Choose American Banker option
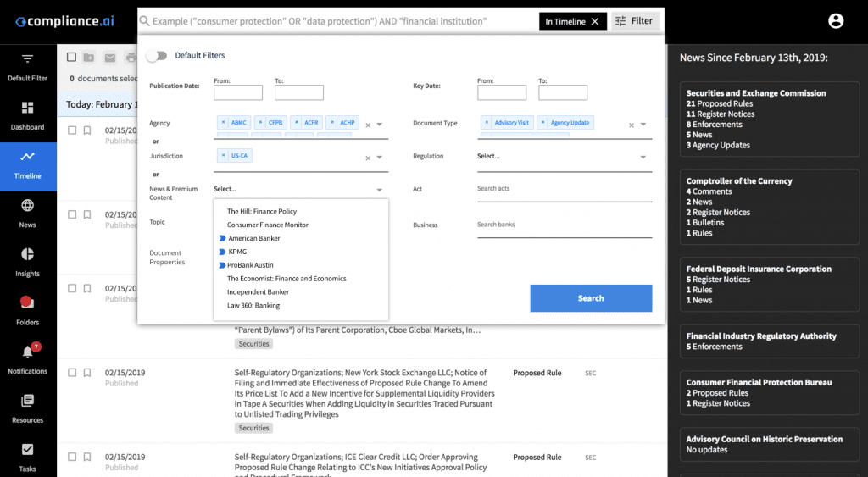Image resolution: width=868 pixels, height=477 pixels. pos(254,238)
